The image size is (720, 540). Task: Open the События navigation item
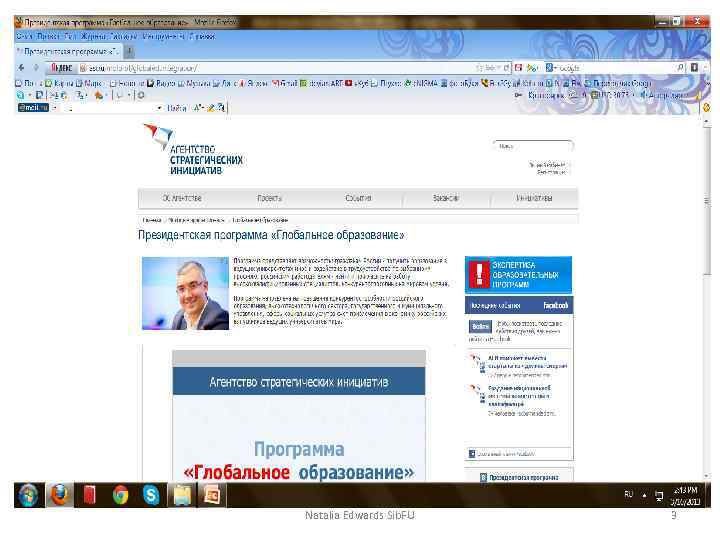(358, 198)
